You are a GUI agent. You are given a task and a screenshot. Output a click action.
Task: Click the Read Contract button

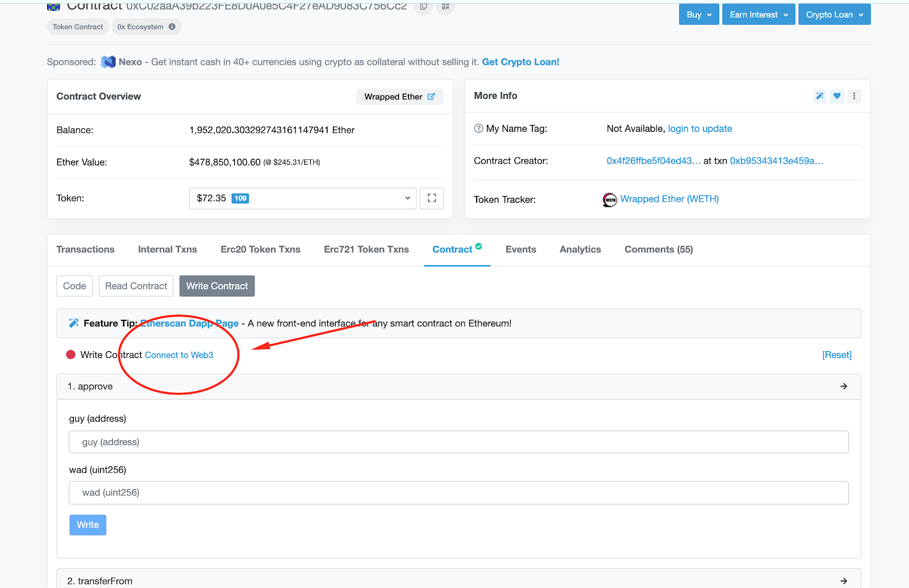tap(136, 286)
